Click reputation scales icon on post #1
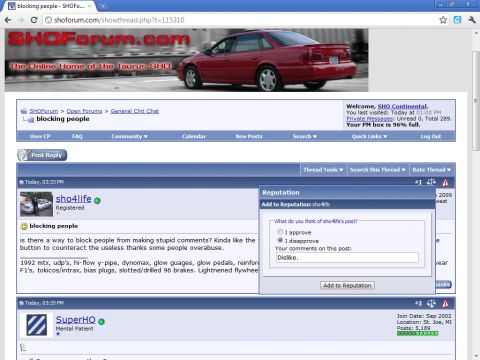This screenshot has height=360, width=480. tap(431, 182)
